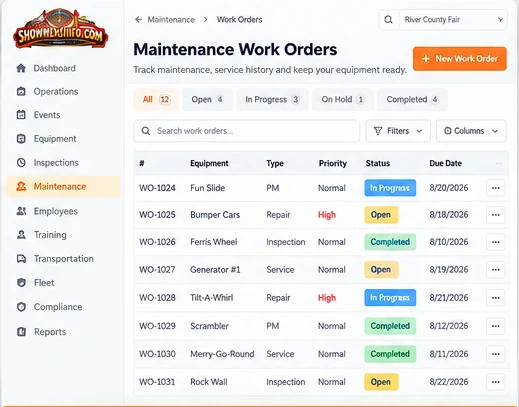This screenshot has width=519, height=407.
Task: Switch to the Open 4 tab
Action: pos(207,99)
